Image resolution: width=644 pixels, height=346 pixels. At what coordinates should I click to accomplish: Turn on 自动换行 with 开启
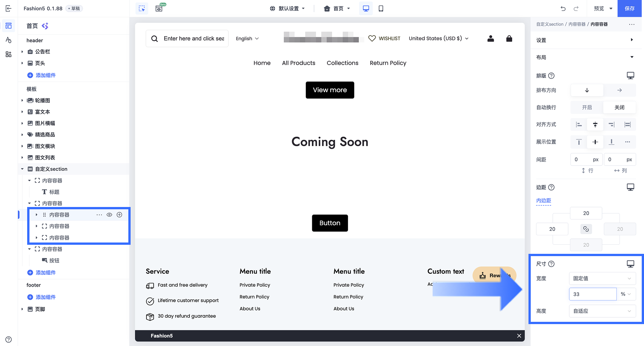point(587,107)
